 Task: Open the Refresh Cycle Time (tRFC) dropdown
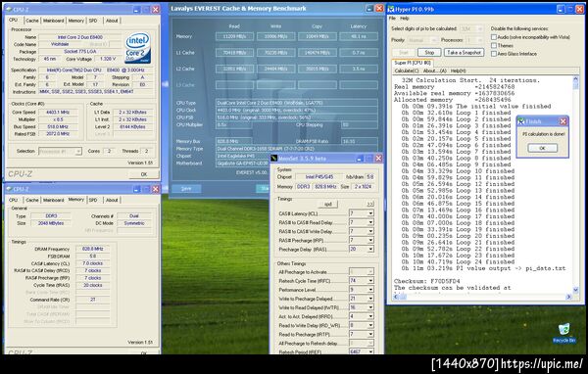click(370, 281)
